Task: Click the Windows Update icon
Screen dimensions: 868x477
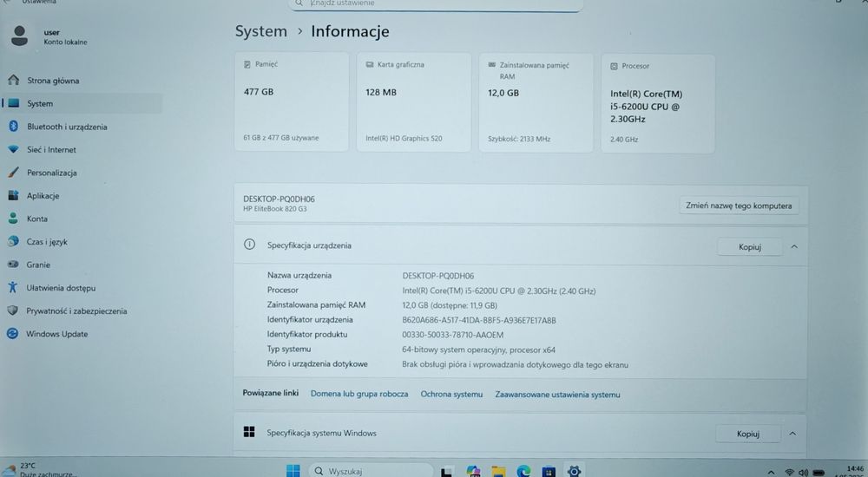Action: coord(13,334)
